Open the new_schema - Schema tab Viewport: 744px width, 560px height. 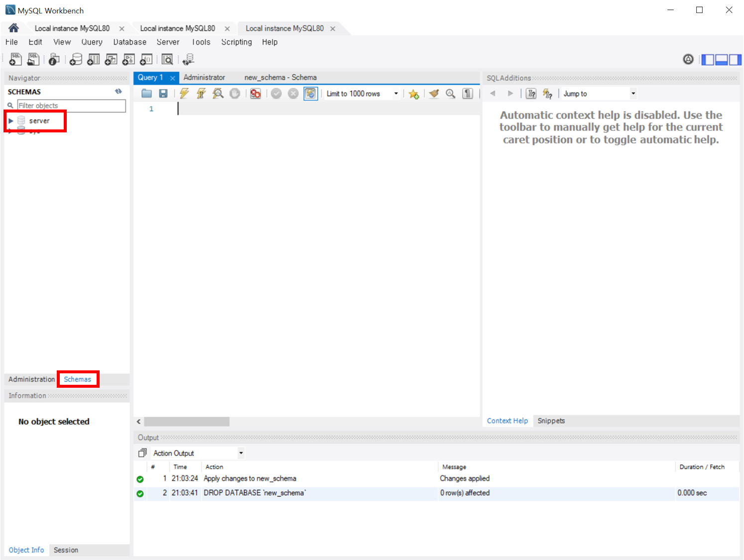click(x=280, y=78)
